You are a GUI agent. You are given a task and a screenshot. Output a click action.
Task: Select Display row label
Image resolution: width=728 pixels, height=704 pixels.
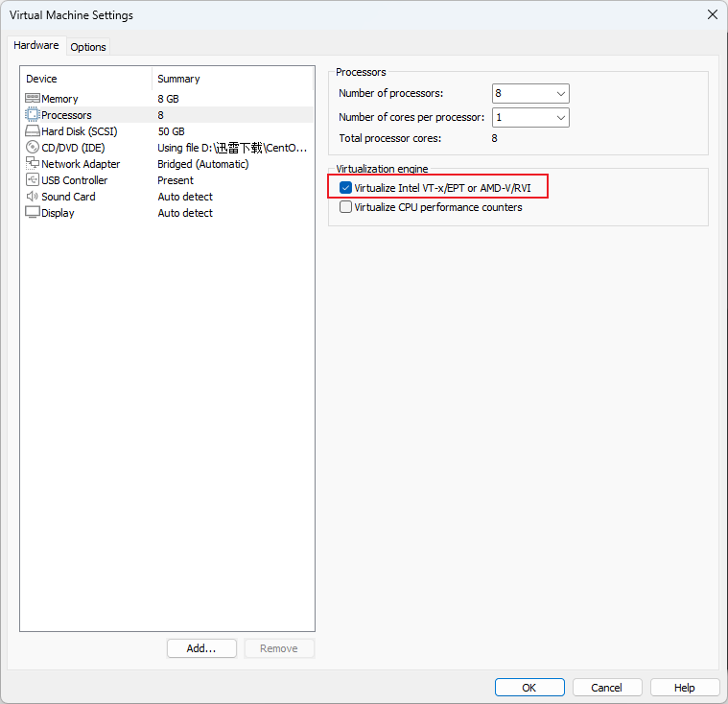click(x=58, y=213)
